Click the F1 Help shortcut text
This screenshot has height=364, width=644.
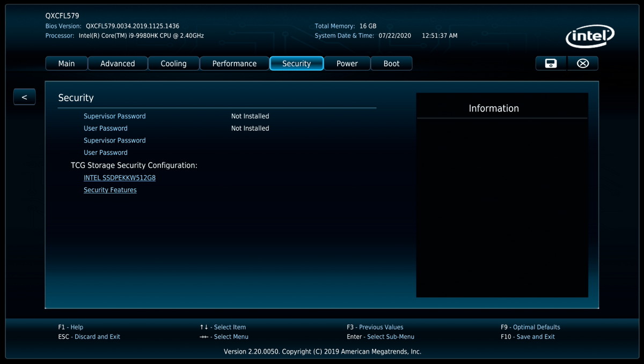71,327
